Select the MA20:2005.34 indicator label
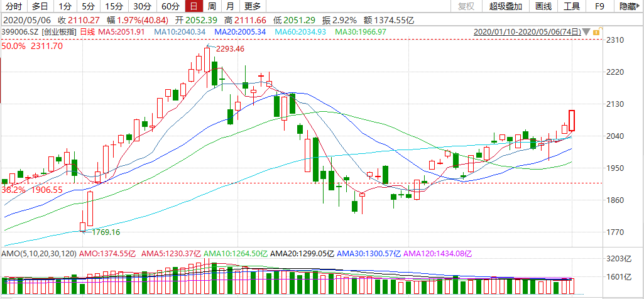Screen dimensions: 644x299 click(x=240, y=31)
